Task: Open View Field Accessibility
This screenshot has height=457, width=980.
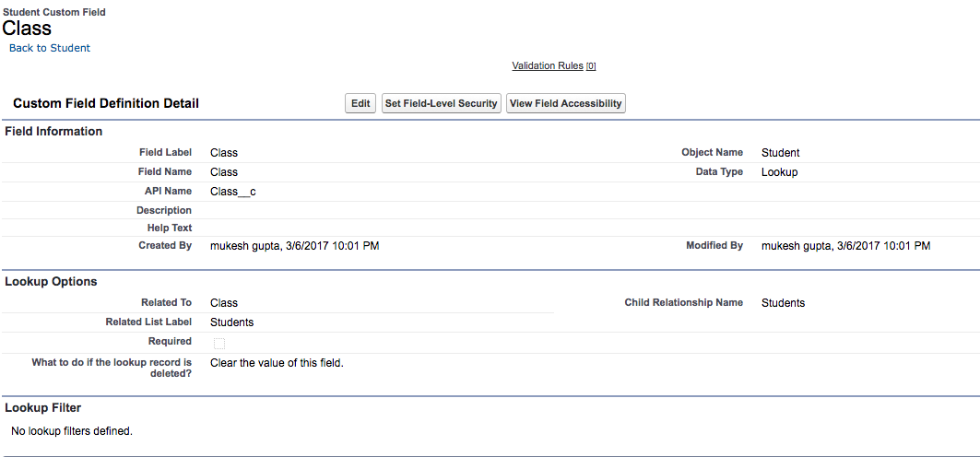Action: pos(566,103)
